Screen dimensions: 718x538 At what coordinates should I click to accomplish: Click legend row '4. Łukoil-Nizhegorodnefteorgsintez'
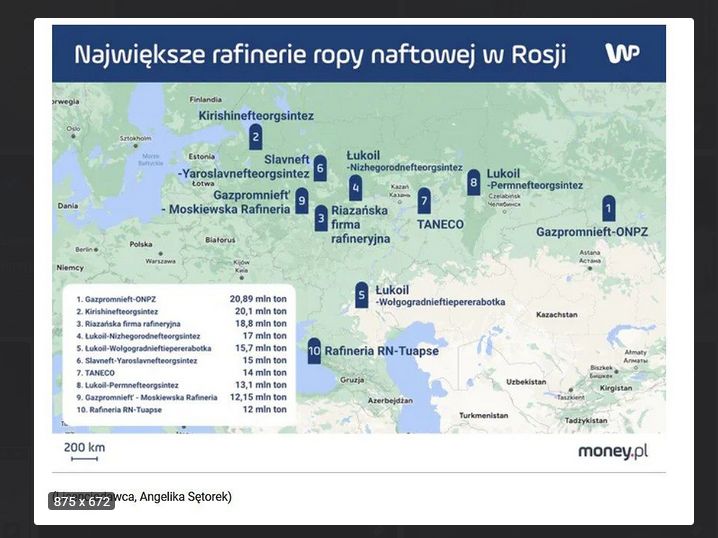(x=181, y=336)
